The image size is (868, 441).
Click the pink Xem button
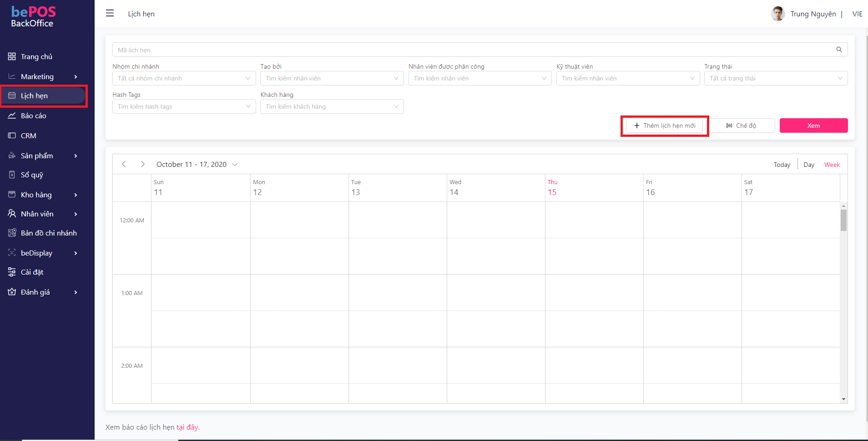(813, 125)
